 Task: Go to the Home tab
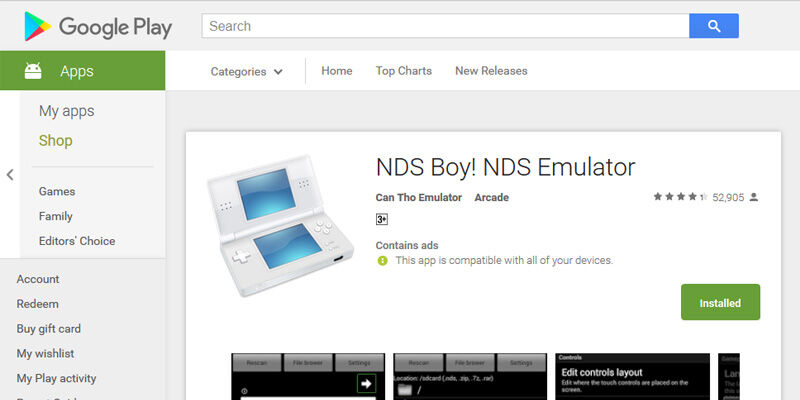337,71
